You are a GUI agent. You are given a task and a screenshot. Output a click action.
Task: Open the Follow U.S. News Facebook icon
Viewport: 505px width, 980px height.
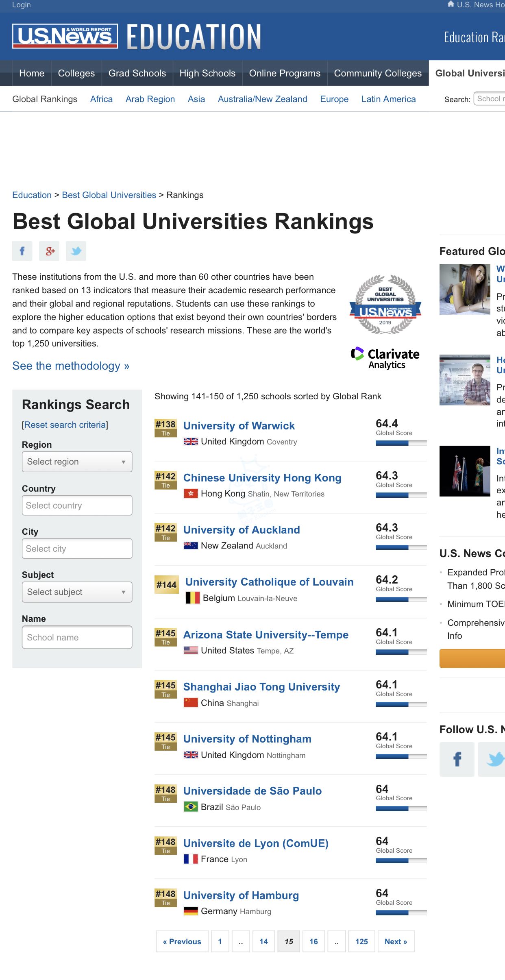(457, 759)
